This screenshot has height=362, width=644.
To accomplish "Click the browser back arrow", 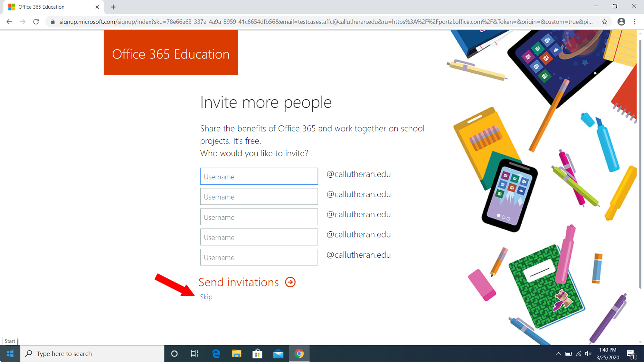I will click(x=9, y=22).
